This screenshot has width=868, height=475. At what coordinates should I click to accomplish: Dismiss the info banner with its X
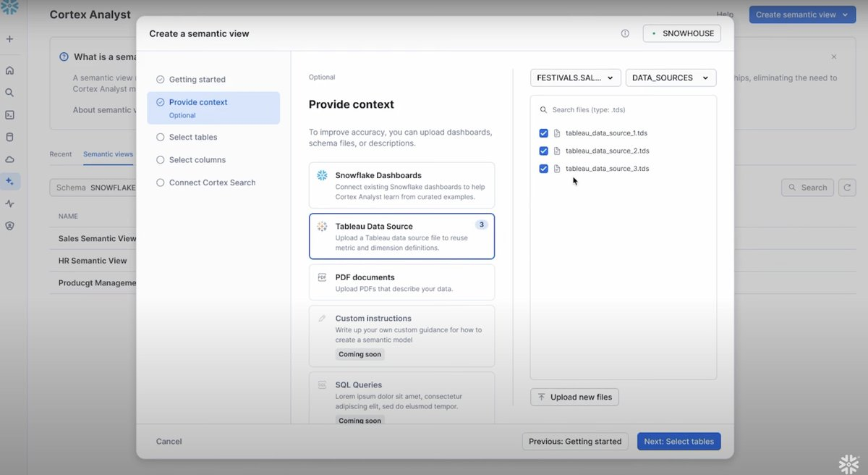point(834,56)
